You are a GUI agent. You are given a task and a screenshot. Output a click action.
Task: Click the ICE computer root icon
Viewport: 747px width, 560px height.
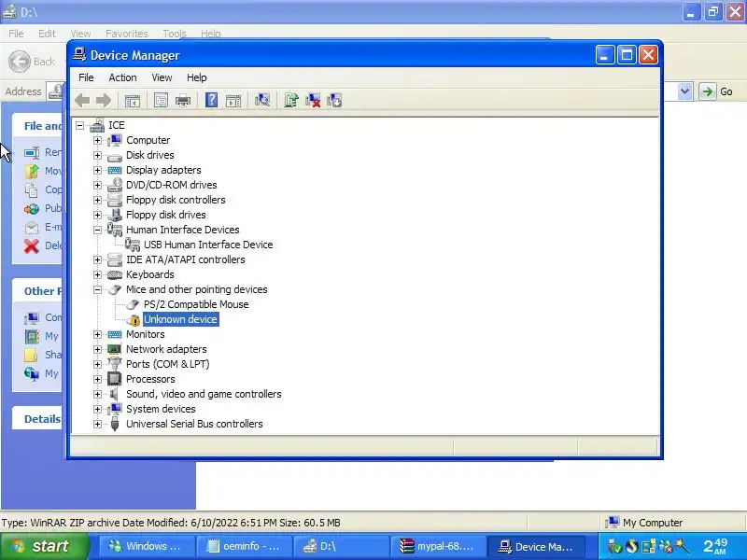point(97,125)
